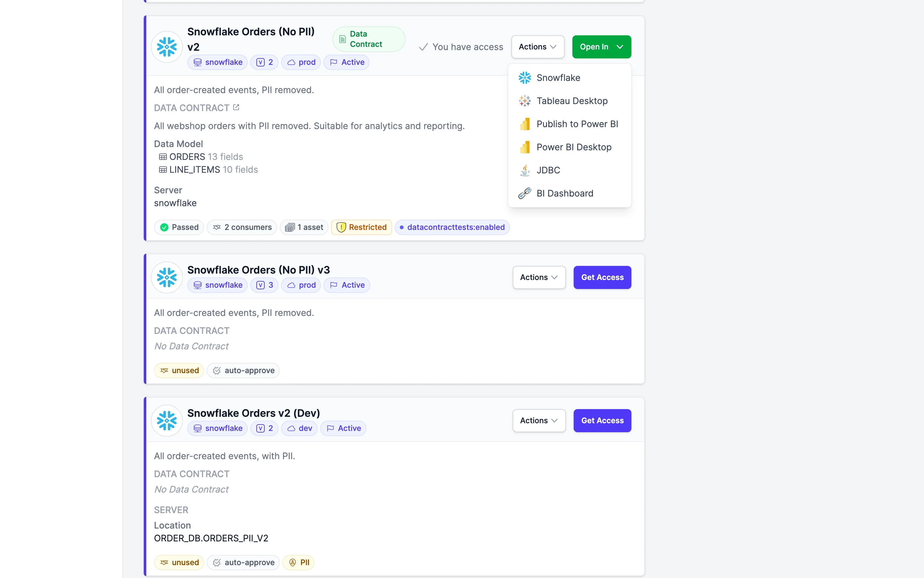This screenshot has height=578, width=924.
Task: Click the Active tag on Dev card
Action: (343, 428)
